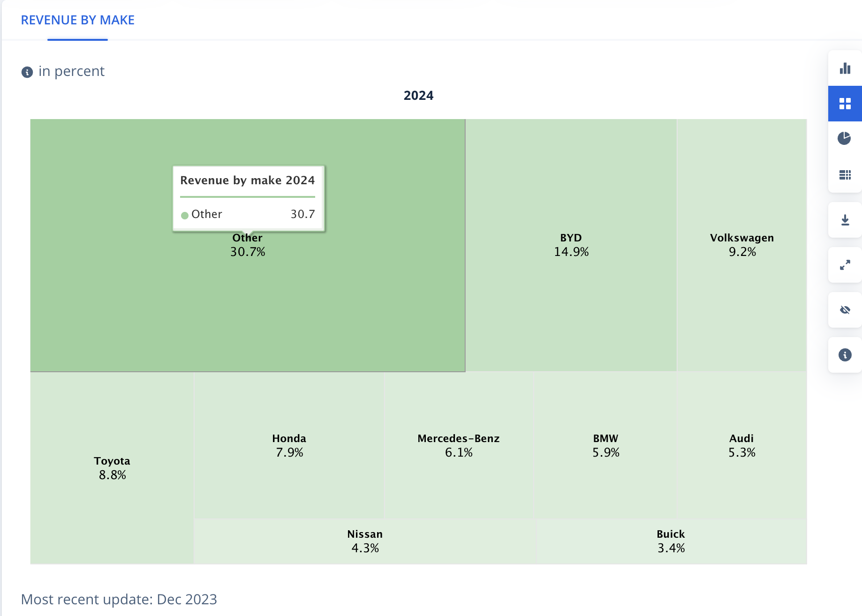Open the REVENUE BY MAKE tab
The height and width of the screenshot is (616, 862).
(78, 20)
